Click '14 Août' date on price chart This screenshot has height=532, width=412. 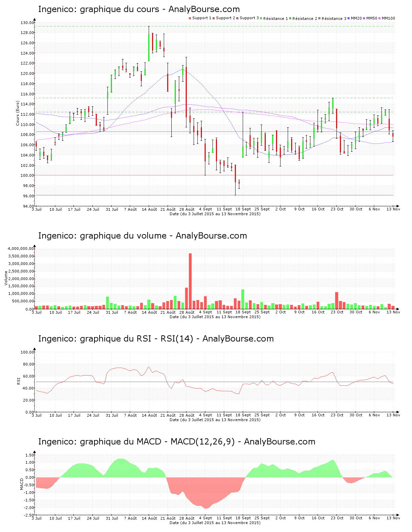[149, 209]
